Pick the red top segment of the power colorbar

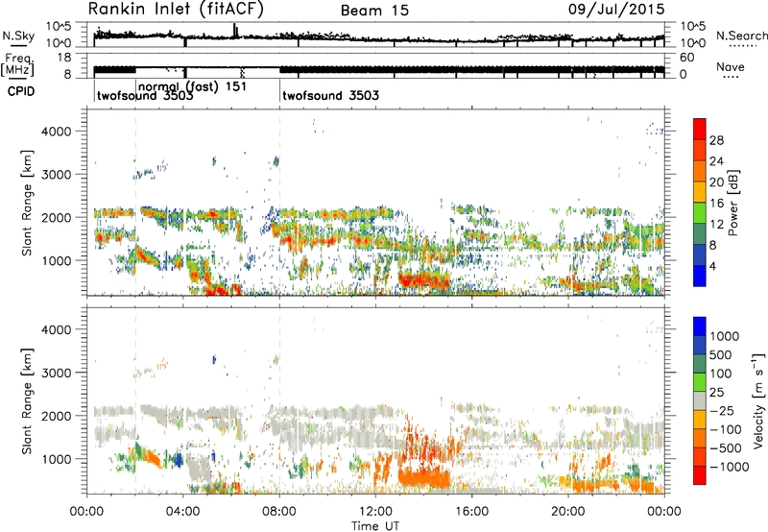pos(700,129)
